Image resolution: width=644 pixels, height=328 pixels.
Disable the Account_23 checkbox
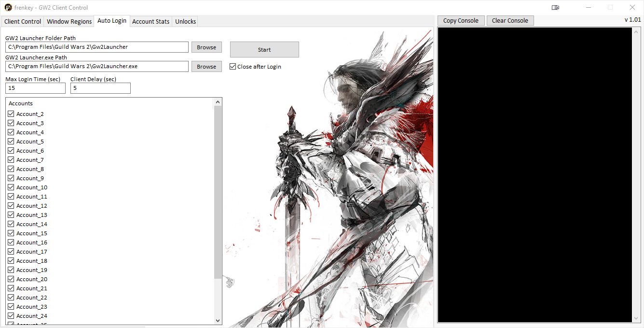click(x=11, y=307)
